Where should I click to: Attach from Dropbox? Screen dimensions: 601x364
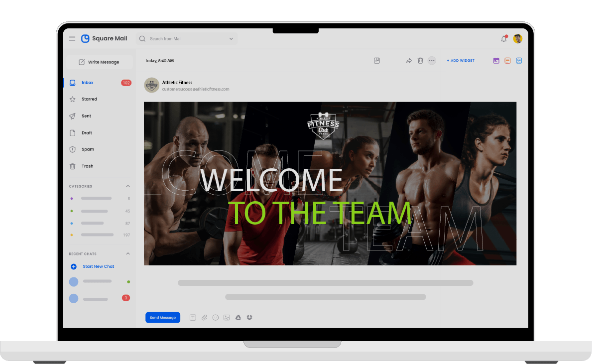tap(249, 318)
